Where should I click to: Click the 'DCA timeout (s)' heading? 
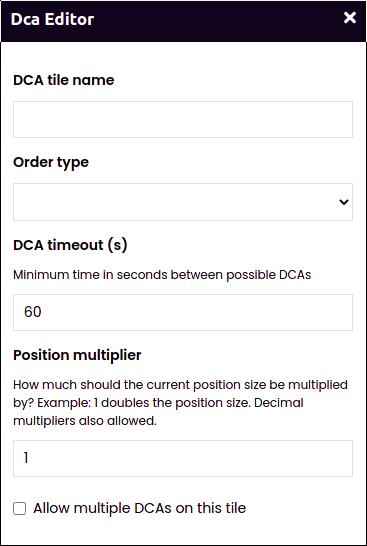70,245
